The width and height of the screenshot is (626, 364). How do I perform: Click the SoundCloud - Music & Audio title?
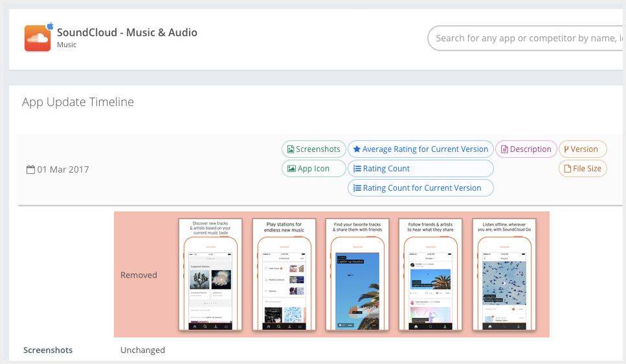[127, 32]
